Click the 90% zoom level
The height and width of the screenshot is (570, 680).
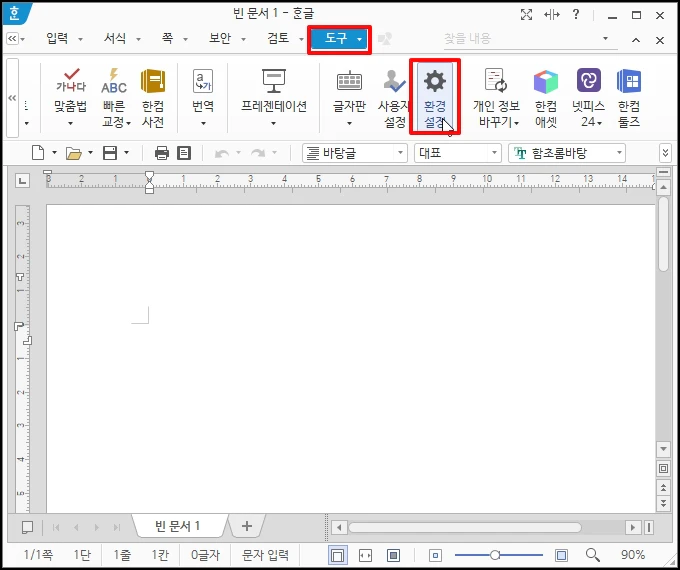point(633,555)
